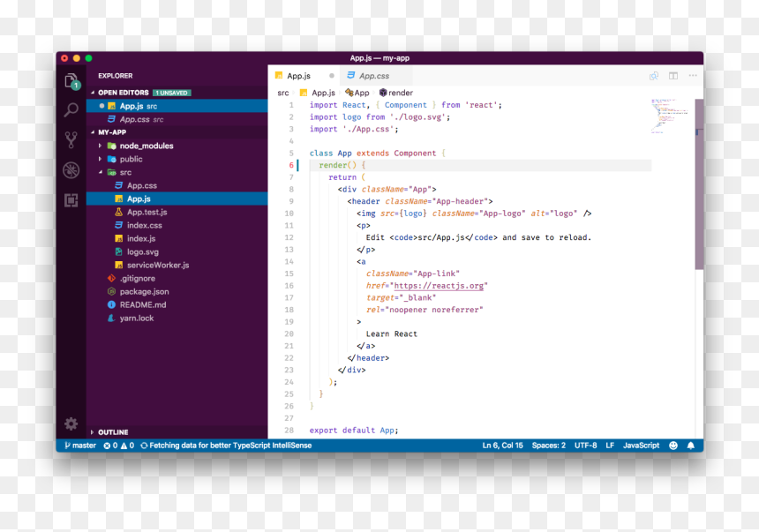Open the .gitignore file
This screenshot has width=759, height=532.
click(x=177, y=278)
